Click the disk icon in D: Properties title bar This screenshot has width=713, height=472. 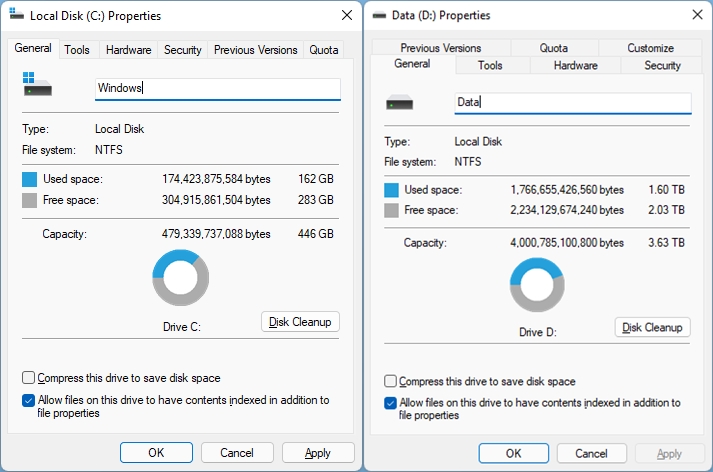(379, 16)
